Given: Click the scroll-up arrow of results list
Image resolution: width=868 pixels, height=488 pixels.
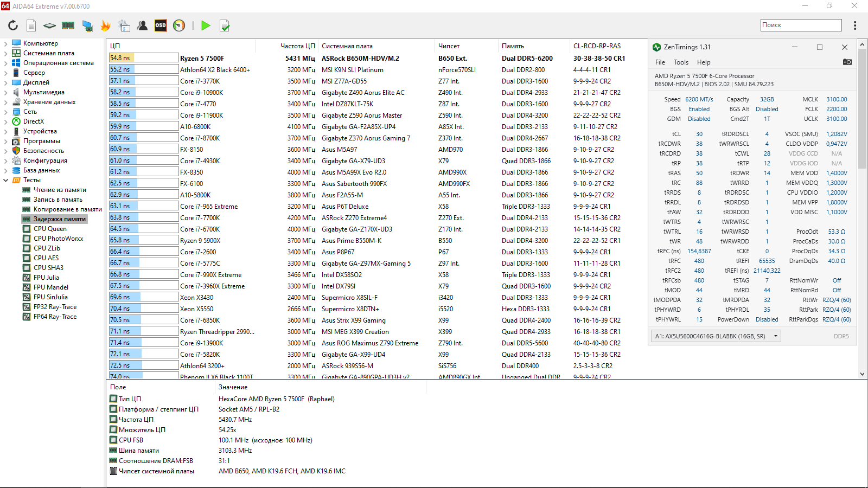Looking at the screenshot, I should click(862, 44).
